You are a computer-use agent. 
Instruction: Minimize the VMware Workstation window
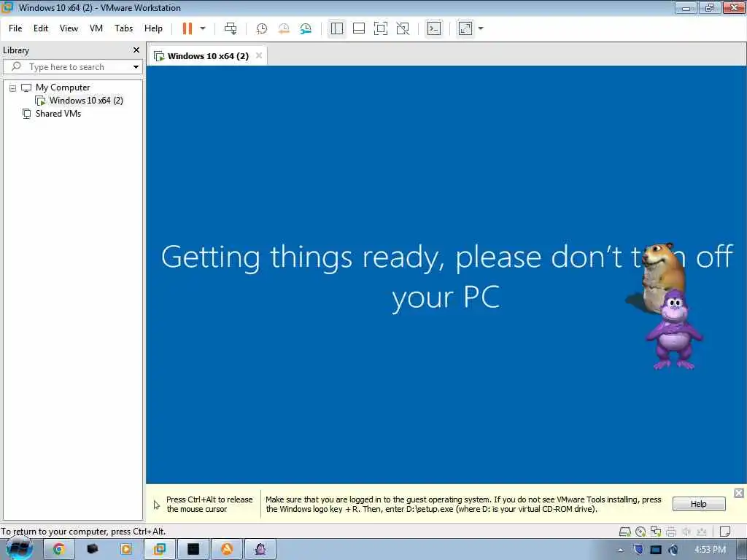(686, 7)
